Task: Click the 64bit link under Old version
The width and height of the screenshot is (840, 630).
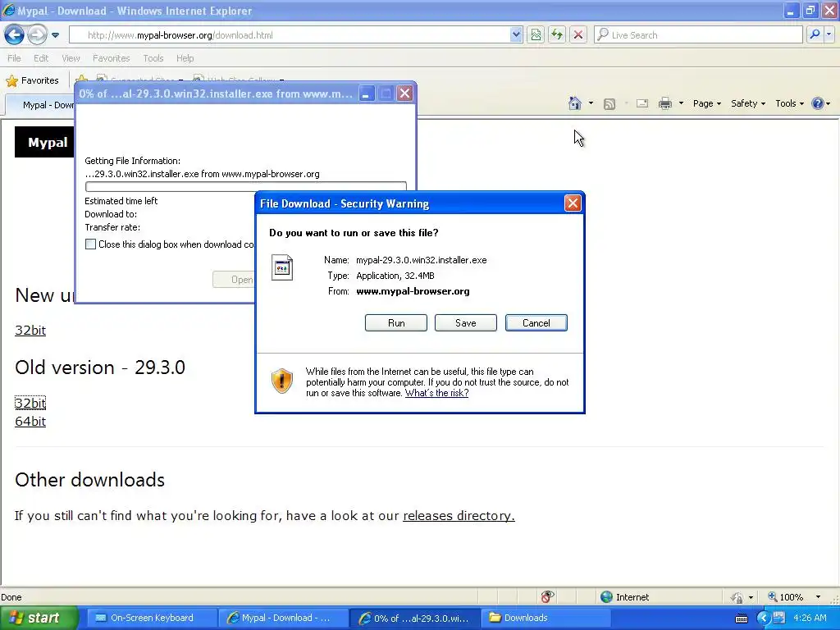Action: 30,422
